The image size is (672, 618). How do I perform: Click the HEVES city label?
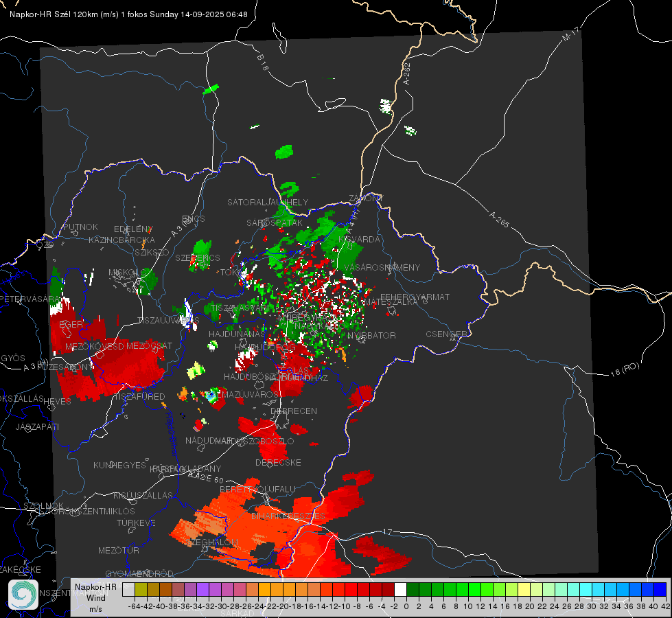(x=57, y=402)
